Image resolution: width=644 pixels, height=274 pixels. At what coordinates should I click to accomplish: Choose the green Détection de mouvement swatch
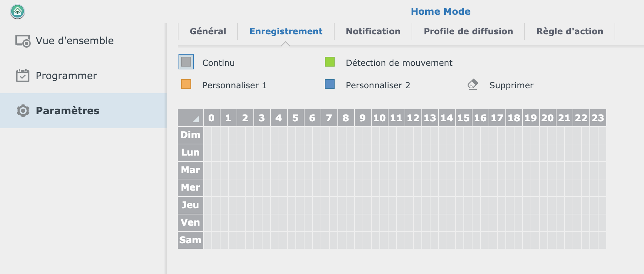coord(330,62)
